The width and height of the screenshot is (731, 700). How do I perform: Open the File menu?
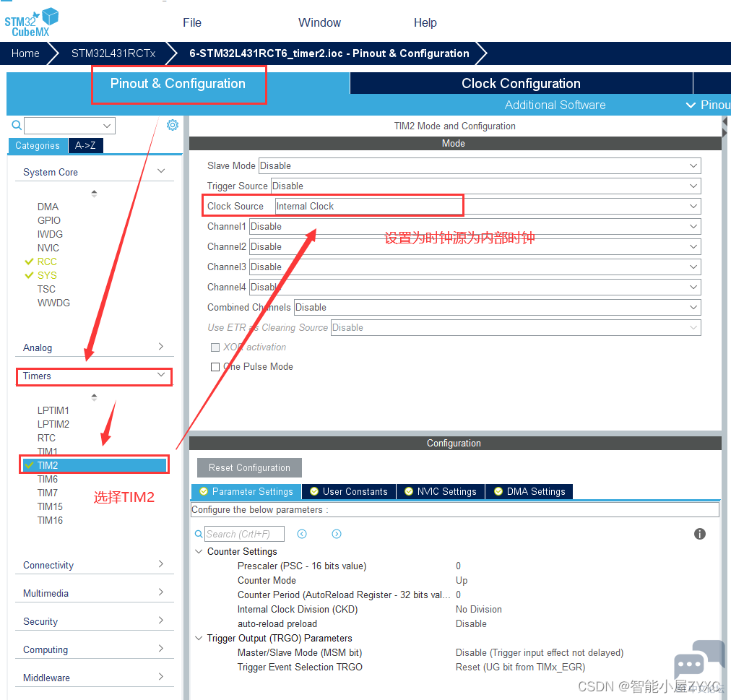click(x=192, y=22)
